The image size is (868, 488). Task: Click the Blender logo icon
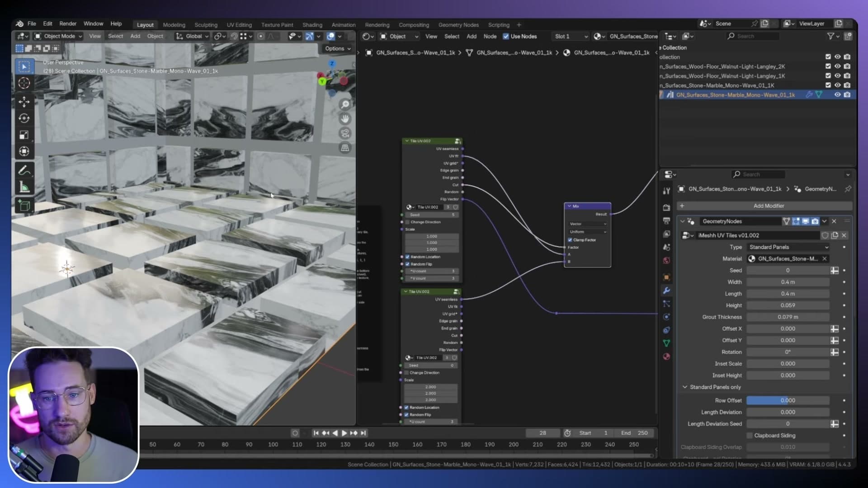tap(19, 23)
